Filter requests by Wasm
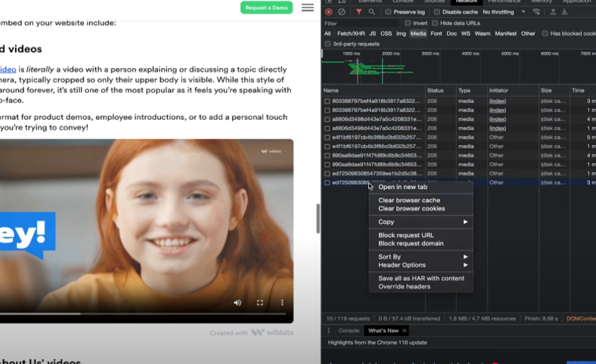 tap(482, 34)
